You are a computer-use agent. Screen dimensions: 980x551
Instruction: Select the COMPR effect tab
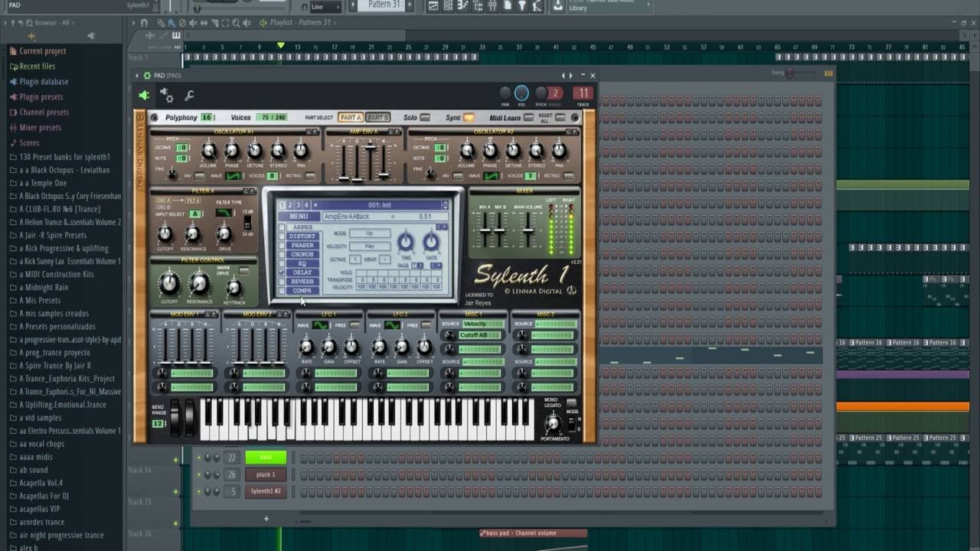point(302,291)
